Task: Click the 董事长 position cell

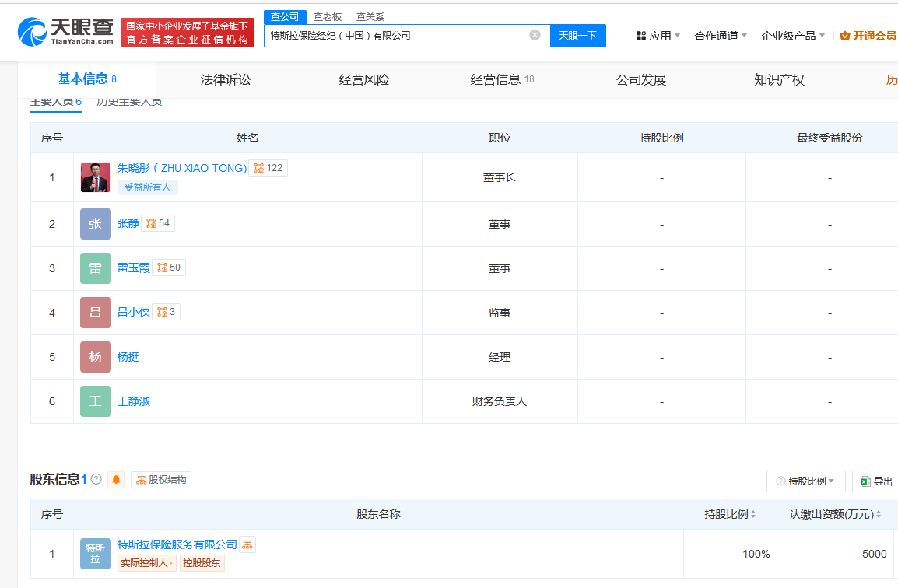Action: click(x=500, y=177)
